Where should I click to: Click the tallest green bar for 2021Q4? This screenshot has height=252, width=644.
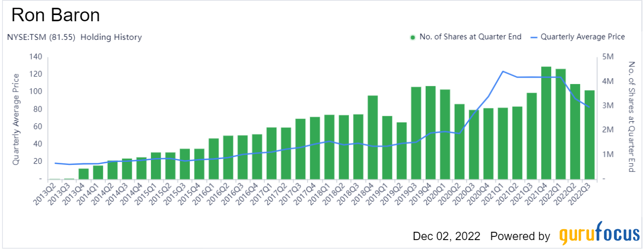coord(546,122)
